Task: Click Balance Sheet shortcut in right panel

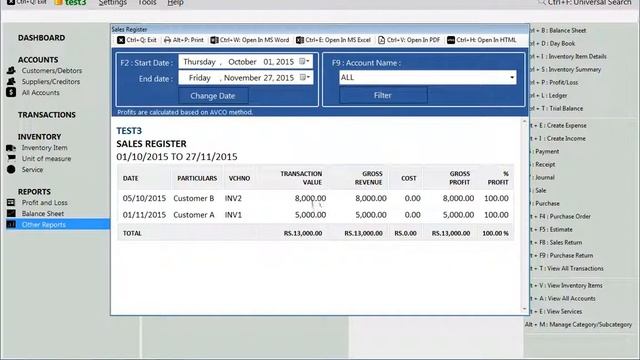Action: click(559, 31)
